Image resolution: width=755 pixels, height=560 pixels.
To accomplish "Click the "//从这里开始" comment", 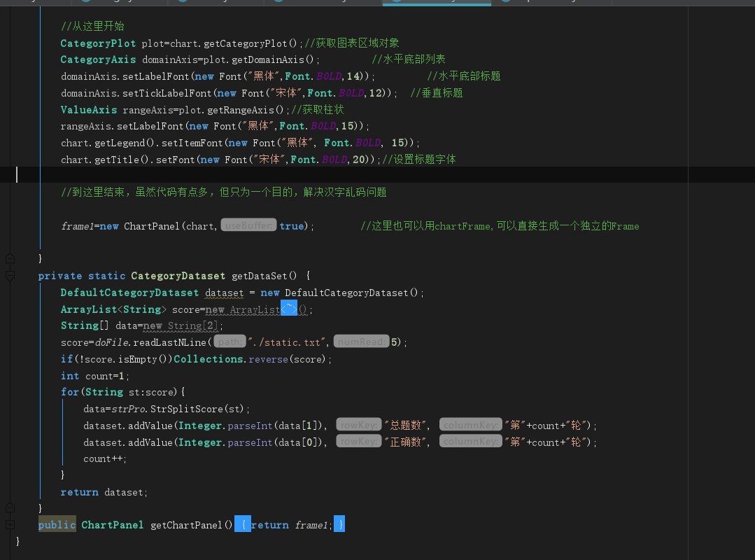I will point(92,26).
